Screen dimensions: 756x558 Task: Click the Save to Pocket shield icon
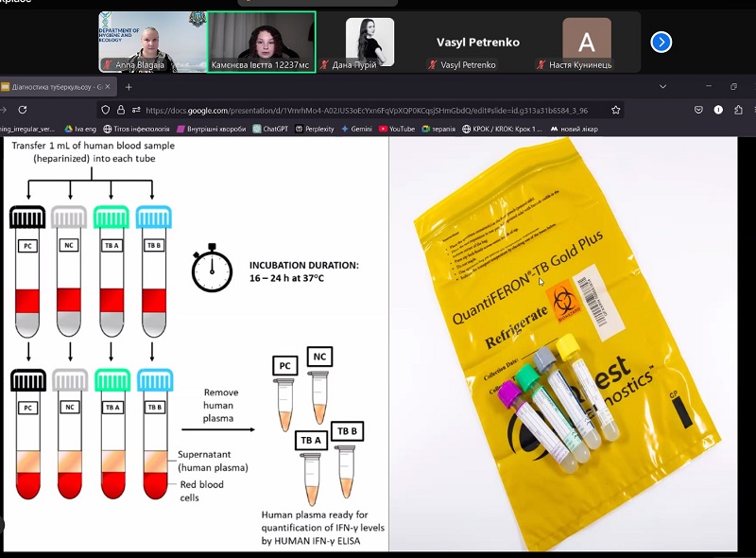click(698, 110)
